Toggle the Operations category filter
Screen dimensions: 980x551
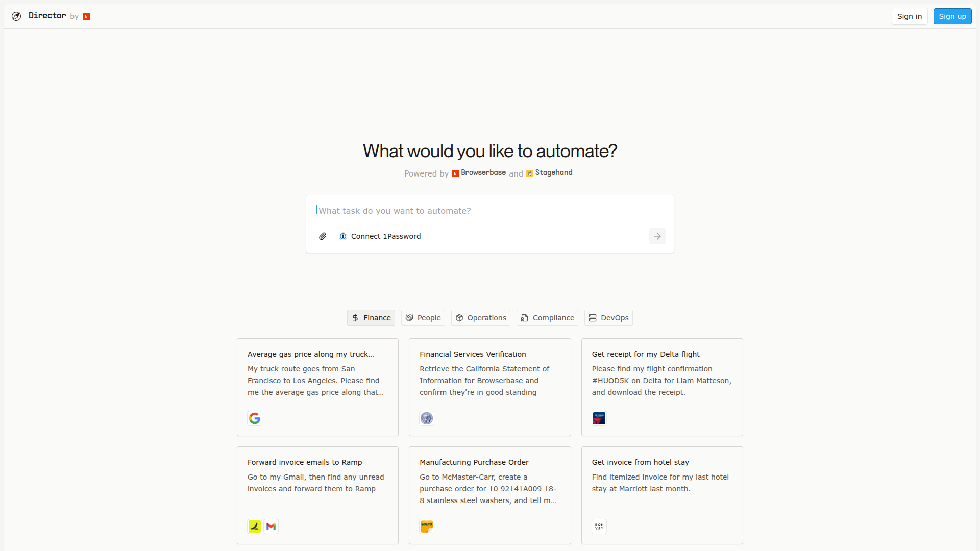(x=480, y=317)
